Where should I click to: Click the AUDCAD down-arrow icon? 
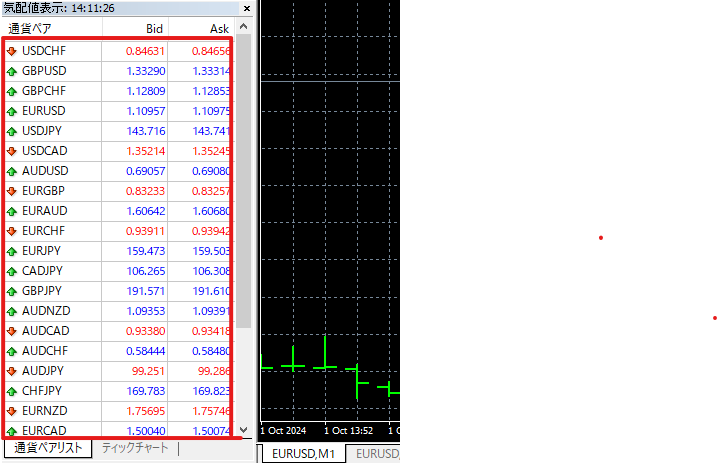coord(12,331)
